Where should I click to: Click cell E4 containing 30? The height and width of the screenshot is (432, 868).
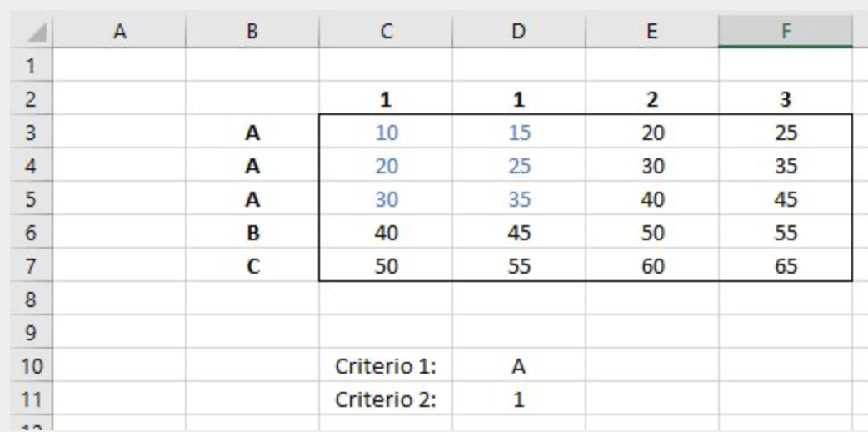pos(652,168)
